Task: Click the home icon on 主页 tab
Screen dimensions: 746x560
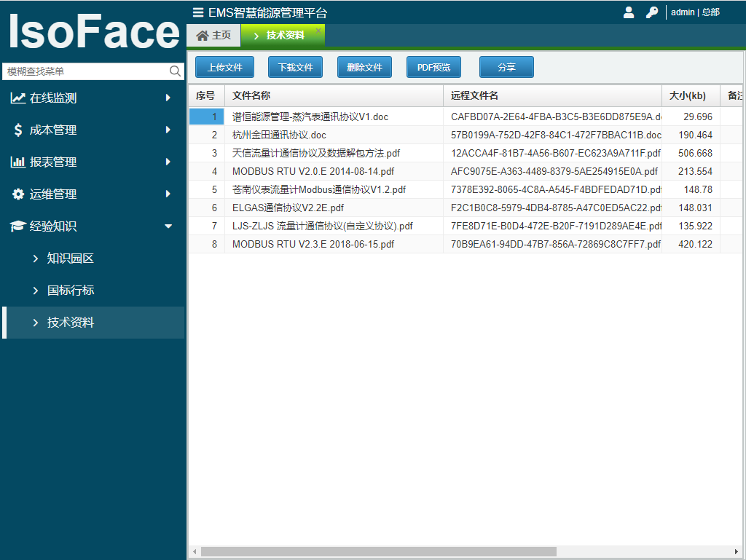Action: pyautogui.click(x=203, y=36)
